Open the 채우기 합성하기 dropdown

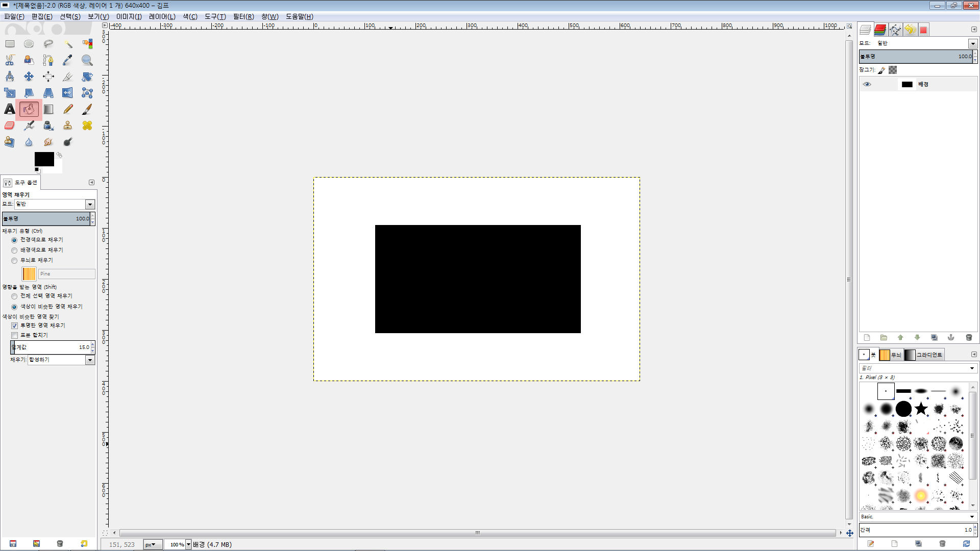[61, 360]
